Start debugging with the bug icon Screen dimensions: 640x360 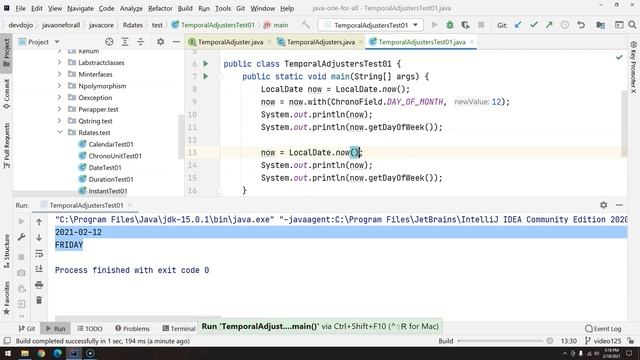450,25
